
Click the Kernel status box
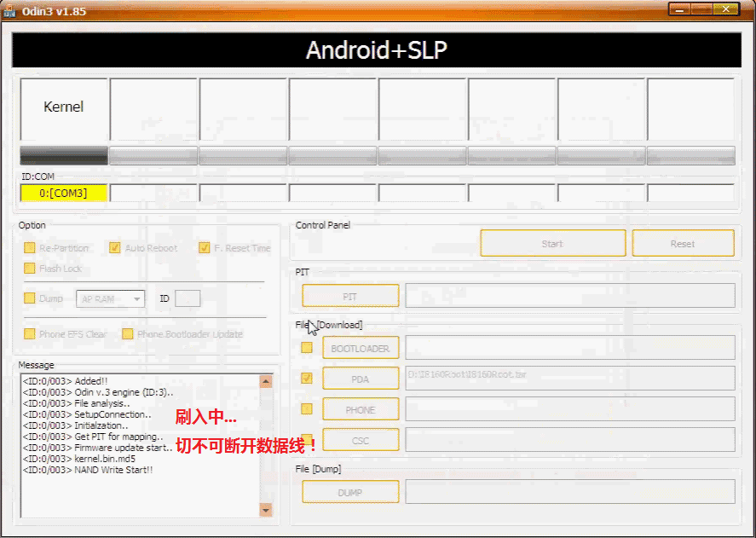[64, 109]
